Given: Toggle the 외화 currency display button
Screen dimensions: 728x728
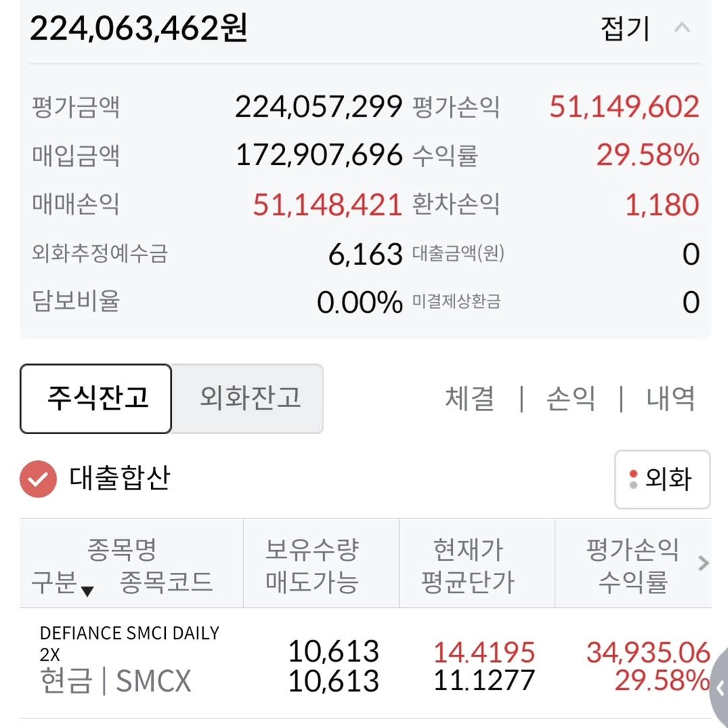Looking at the screenshot, I should click(662, 479).
